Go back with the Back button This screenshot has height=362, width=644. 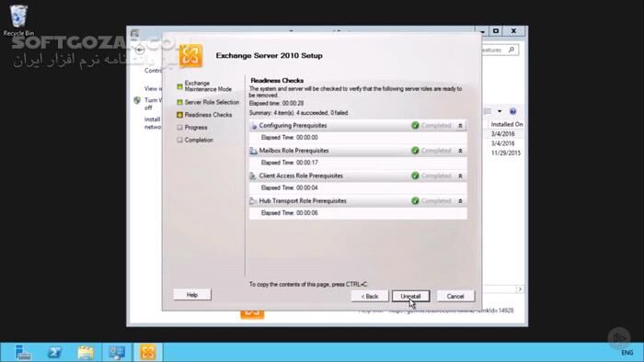point(370,296)
